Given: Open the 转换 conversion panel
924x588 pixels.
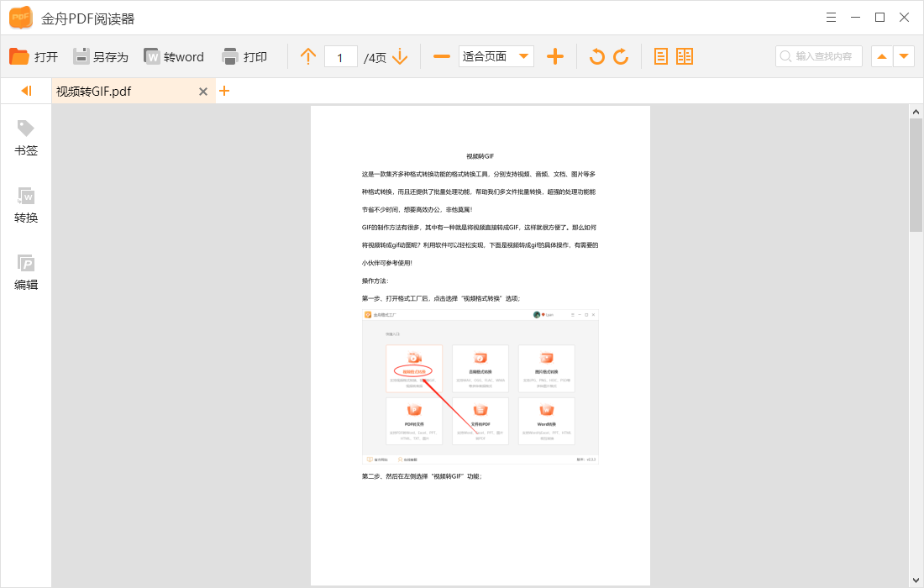Looking at the screenshot, I should point(25,206).
